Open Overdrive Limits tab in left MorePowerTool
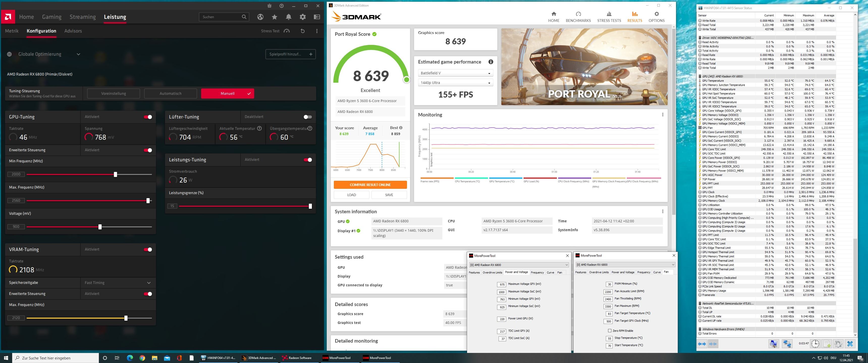Viewport: 868px width, 363px height. click(x=492, y=273)
